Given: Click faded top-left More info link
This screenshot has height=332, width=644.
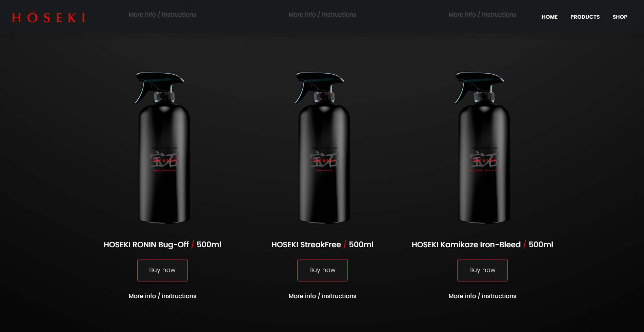Looking at the screenshot, I should (162, 15).
